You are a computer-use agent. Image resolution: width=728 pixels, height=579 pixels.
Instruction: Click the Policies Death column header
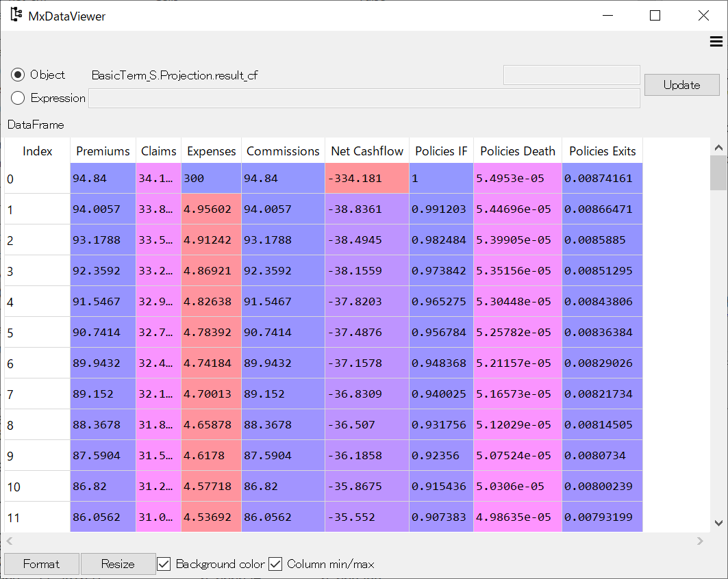[x=518, y=151]
